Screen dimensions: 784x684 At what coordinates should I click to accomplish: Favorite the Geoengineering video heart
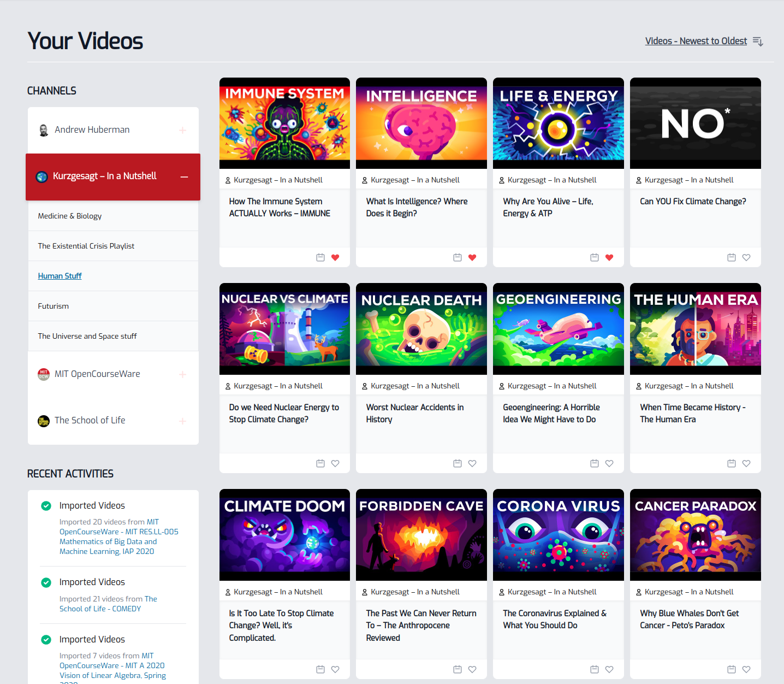point(609,463)
